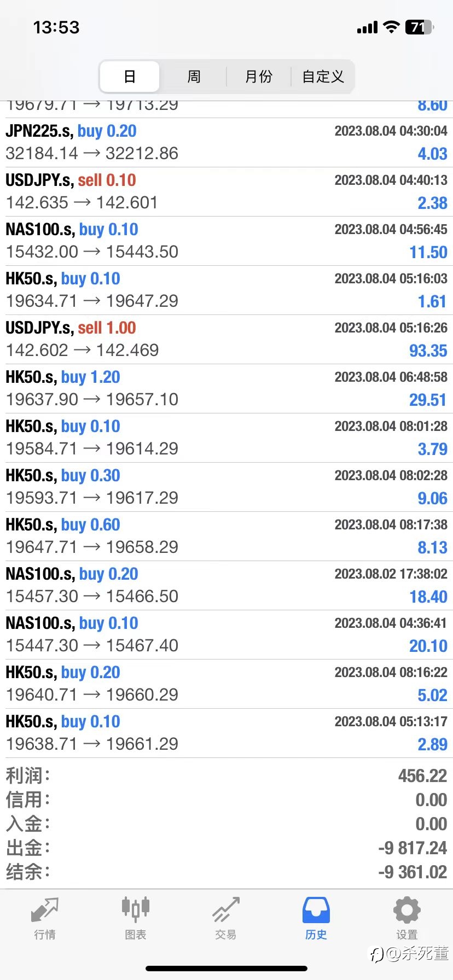Select NAS100.s buy 0.10 at 04:56:45
Screen dimensions: 453x980
point(226,241)
